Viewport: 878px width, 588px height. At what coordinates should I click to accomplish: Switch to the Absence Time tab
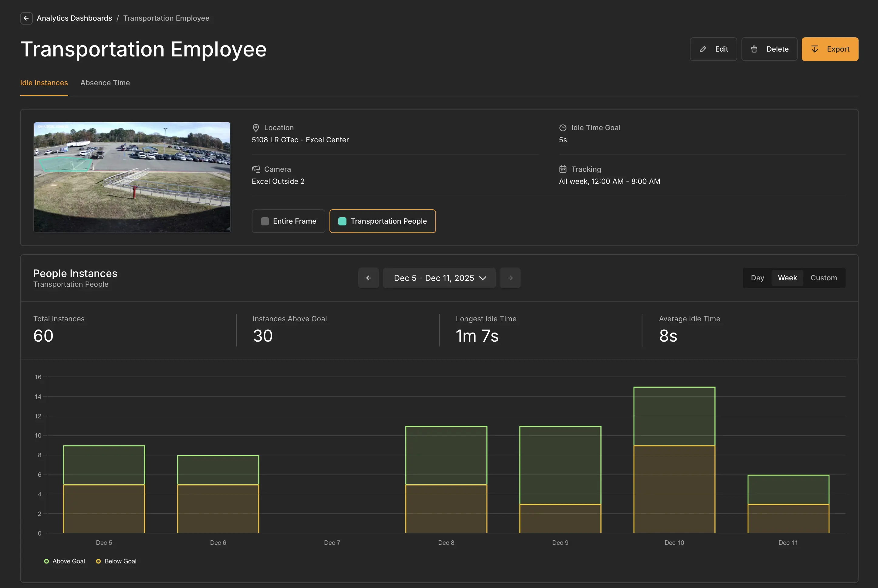pos(105,83)
